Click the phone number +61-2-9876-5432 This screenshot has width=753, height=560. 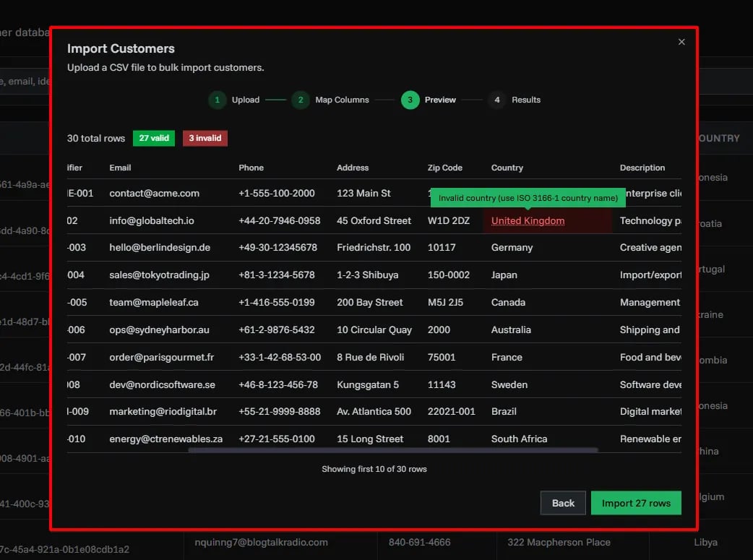tap(277, 330)
